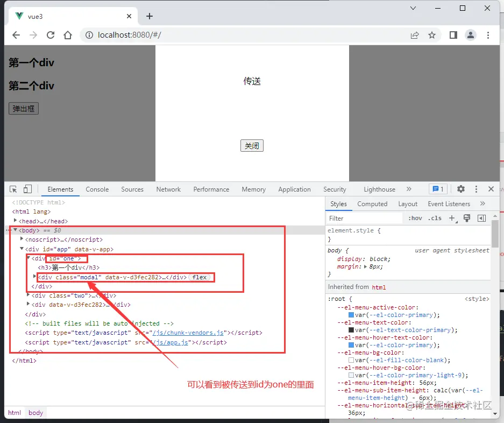Switch to the Network tab
Image resolution: width=504 pixels, height=423 pixels.
(x=168, y=189)
